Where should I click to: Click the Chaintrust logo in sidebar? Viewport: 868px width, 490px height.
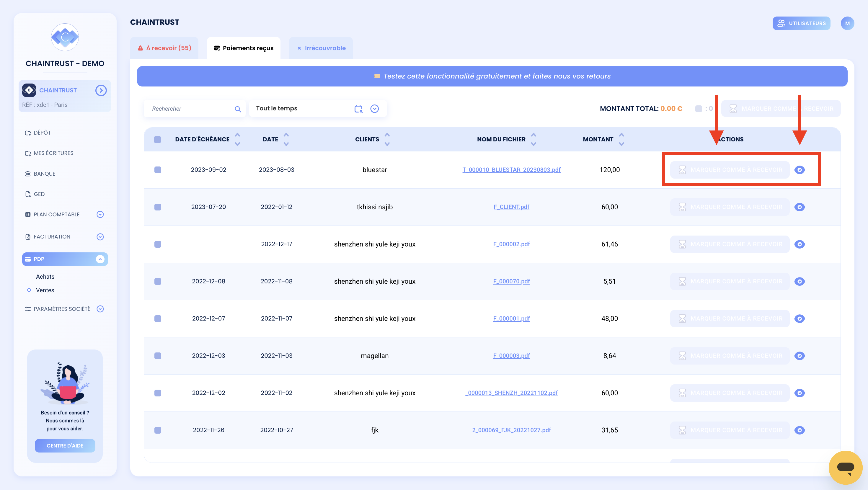pyautogui.click(x=65, y=37)
